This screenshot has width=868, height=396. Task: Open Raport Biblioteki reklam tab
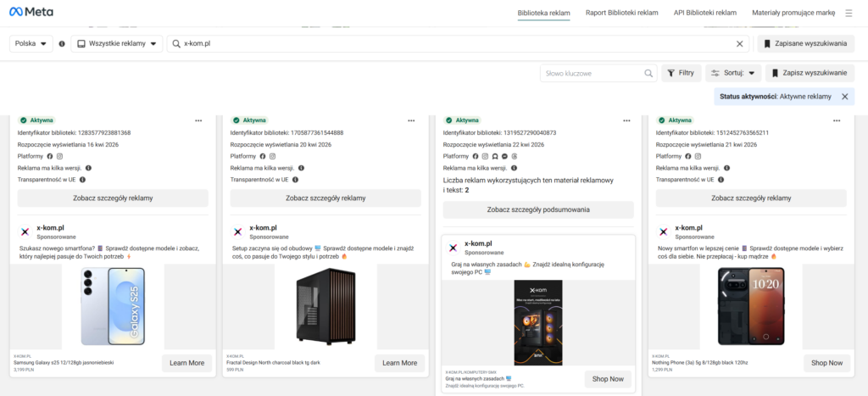click(x=621, y=13)
